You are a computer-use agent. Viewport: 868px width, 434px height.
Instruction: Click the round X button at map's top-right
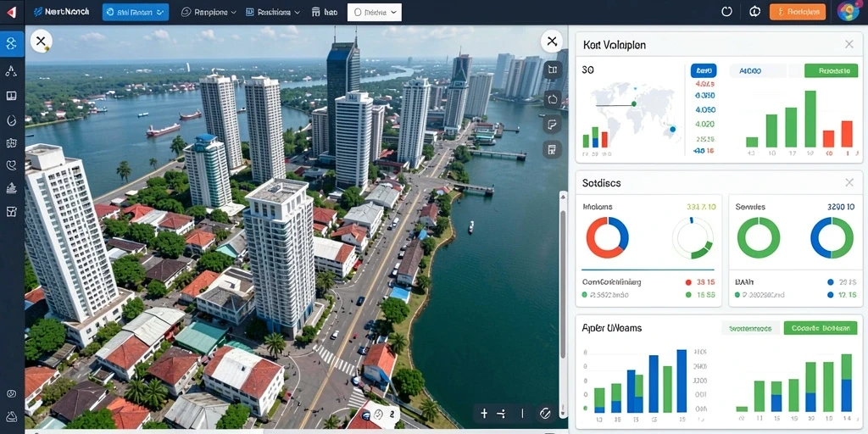coord(551,41)
